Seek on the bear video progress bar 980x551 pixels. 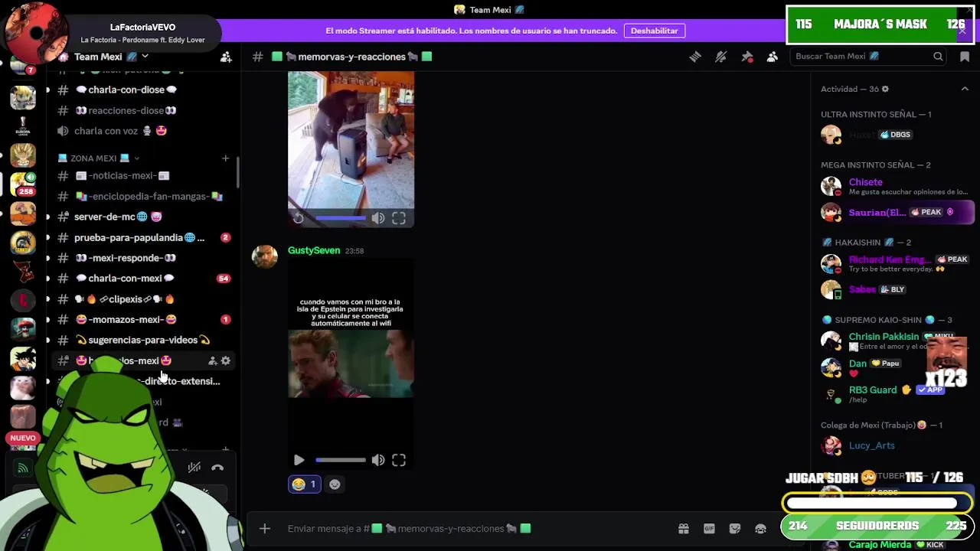click(x=341, y=218)
